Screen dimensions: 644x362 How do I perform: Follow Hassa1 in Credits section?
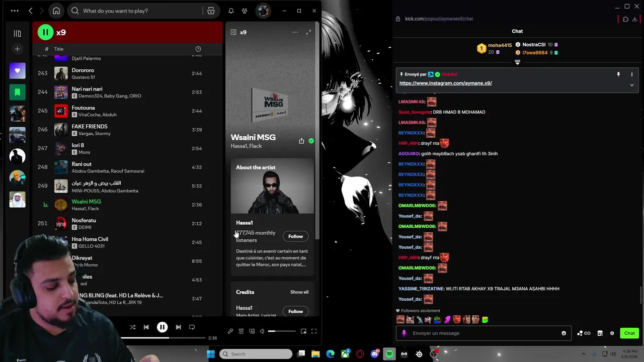pos(295,311)
